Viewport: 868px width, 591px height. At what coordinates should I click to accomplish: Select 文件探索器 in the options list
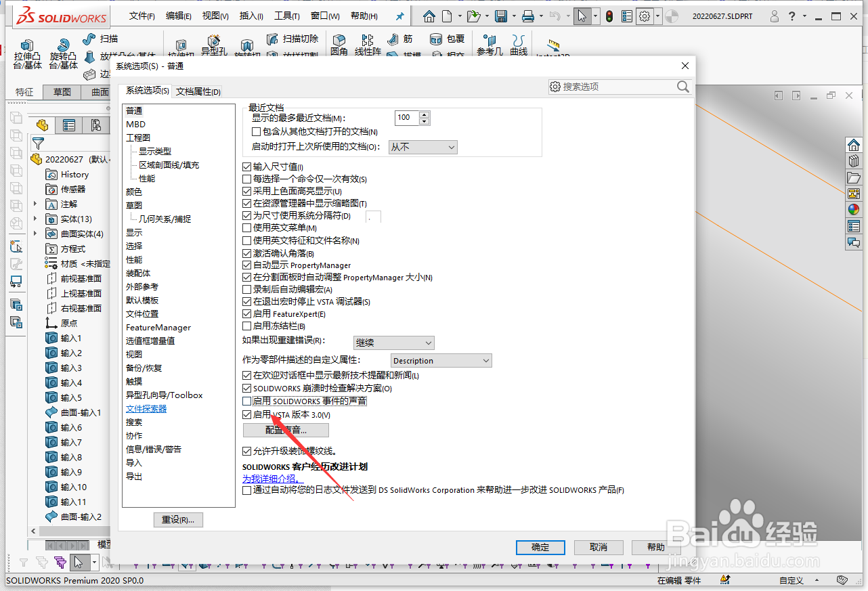tap(146, 409)
